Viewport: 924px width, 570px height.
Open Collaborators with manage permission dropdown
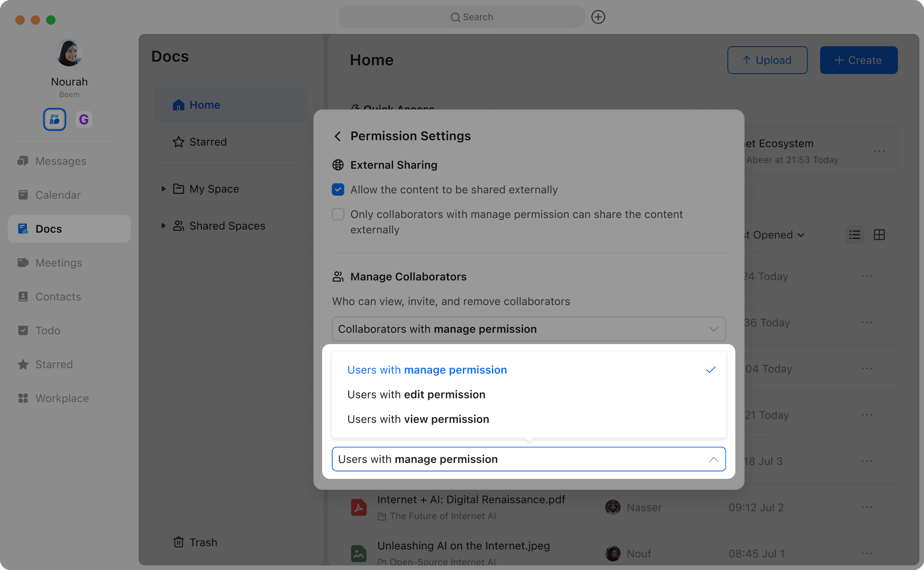coord(528,329)
